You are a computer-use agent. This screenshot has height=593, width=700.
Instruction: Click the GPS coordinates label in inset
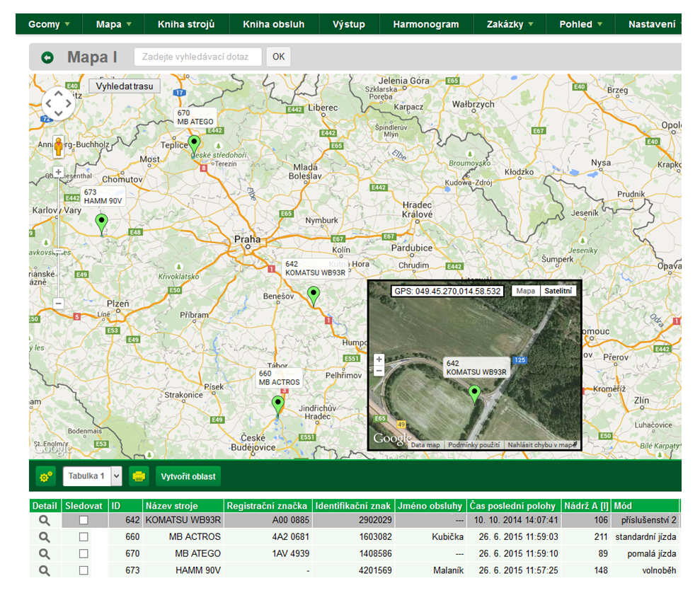coord(447,292)
